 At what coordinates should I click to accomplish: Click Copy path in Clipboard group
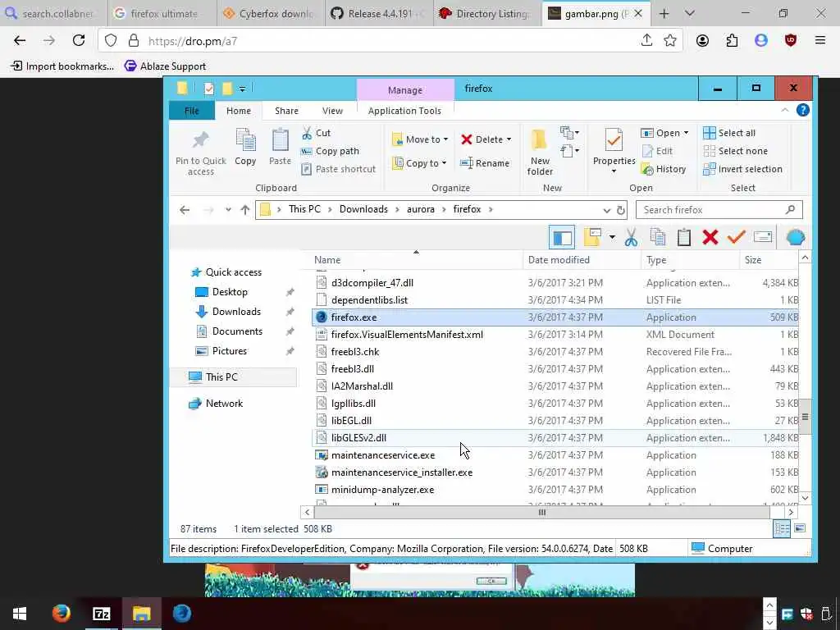pyautogui.click(x=330, y=151)
